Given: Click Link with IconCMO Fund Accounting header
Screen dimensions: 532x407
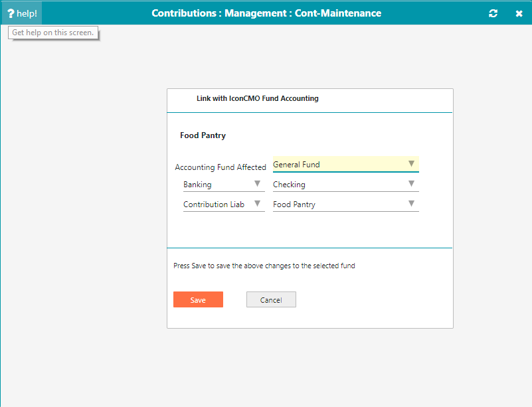Looking at the screenshot, I should tap(258, 98).
